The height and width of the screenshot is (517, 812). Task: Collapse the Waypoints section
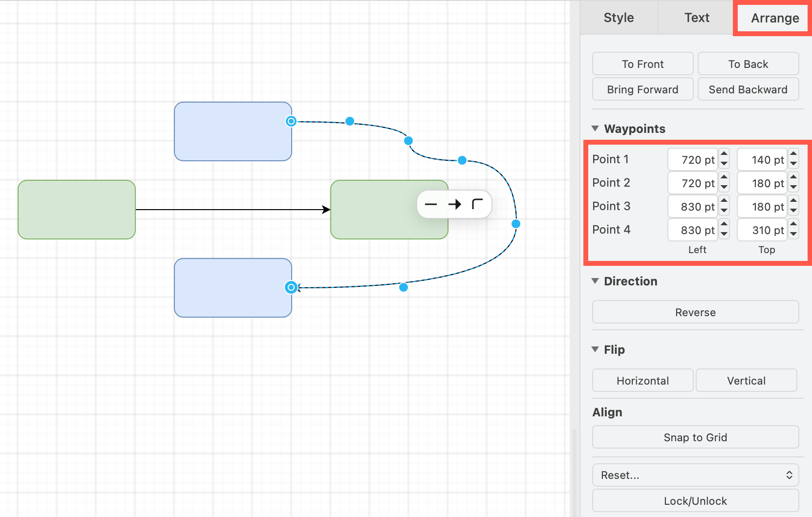595,129
